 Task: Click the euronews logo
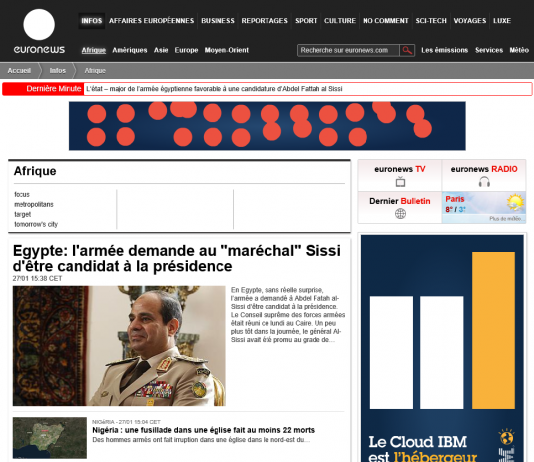[39, 31]
